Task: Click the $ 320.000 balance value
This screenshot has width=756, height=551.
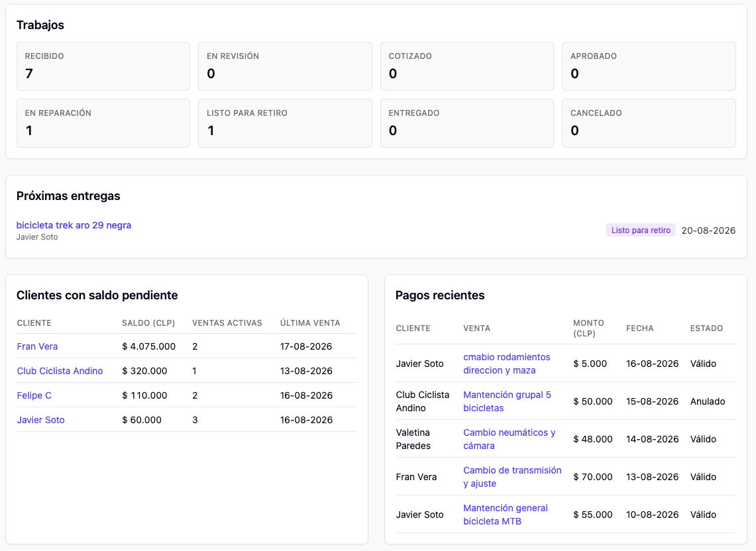Action: click(x=144, y=371)
